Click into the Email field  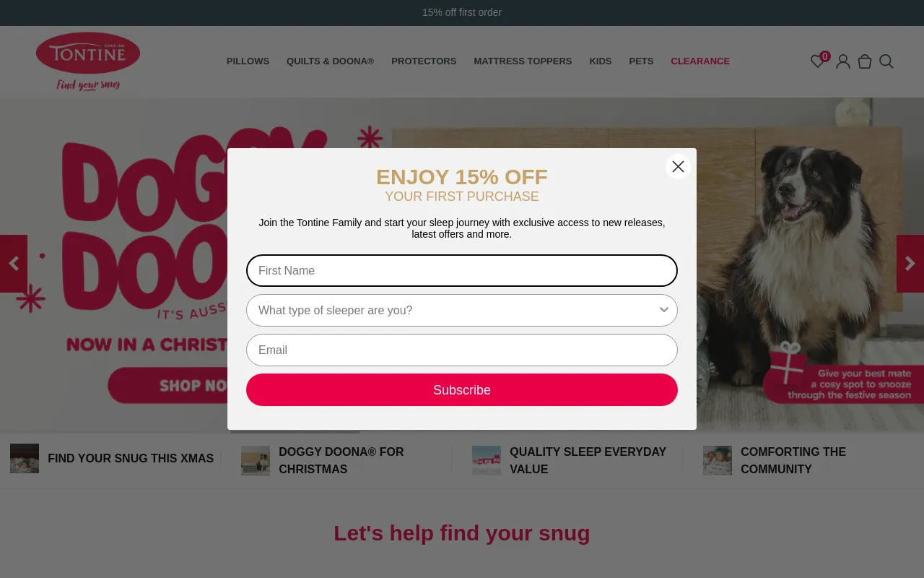pyautogui.click(x=462, y=350)
